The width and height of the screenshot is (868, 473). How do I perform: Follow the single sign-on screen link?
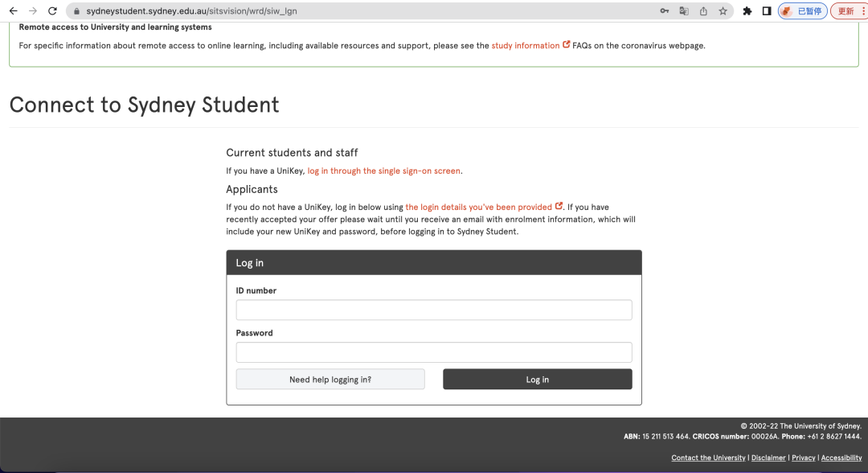click(x=384, y=171)
